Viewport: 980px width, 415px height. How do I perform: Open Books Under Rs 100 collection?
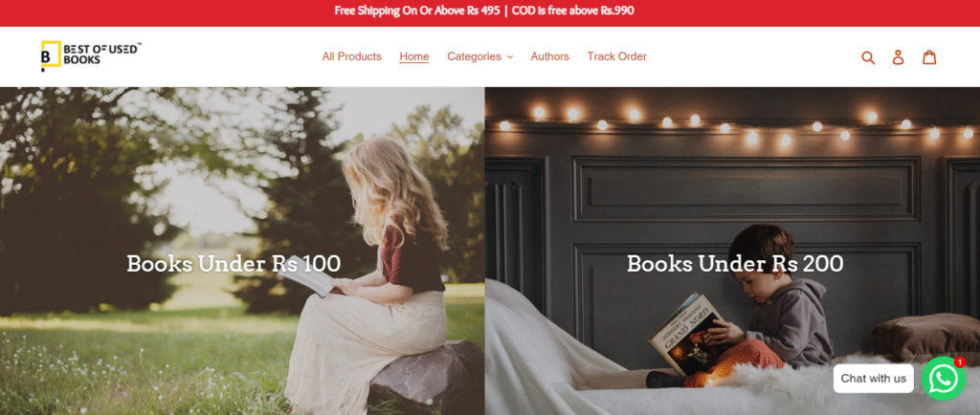coord(234,263)
